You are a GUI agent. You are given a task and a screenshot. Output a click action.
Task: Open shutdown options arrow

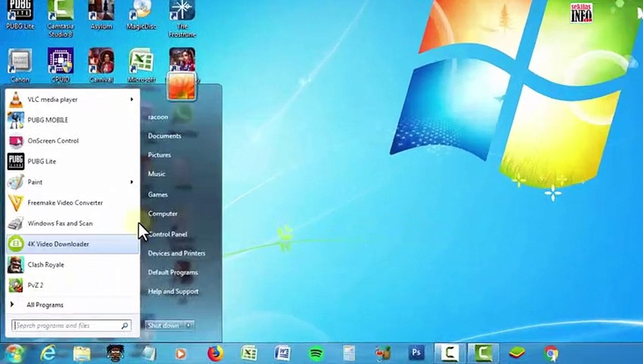pyautogui.click(x=189, y=326)
